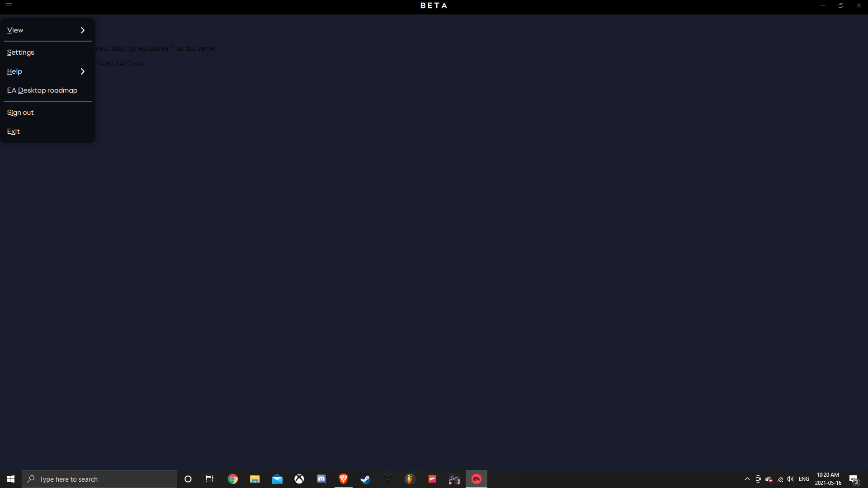Open volume control tray icon

(x=791, y=479)
